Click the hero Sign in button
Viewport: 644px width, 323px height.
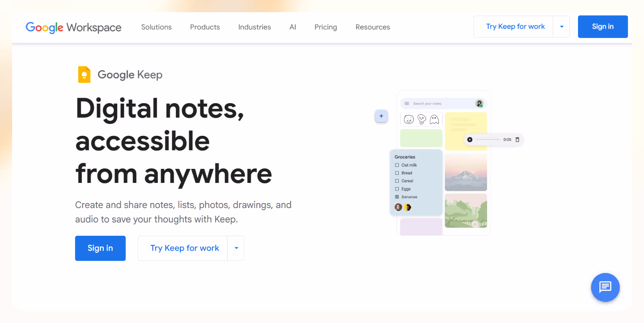click(x=100, y=248)
